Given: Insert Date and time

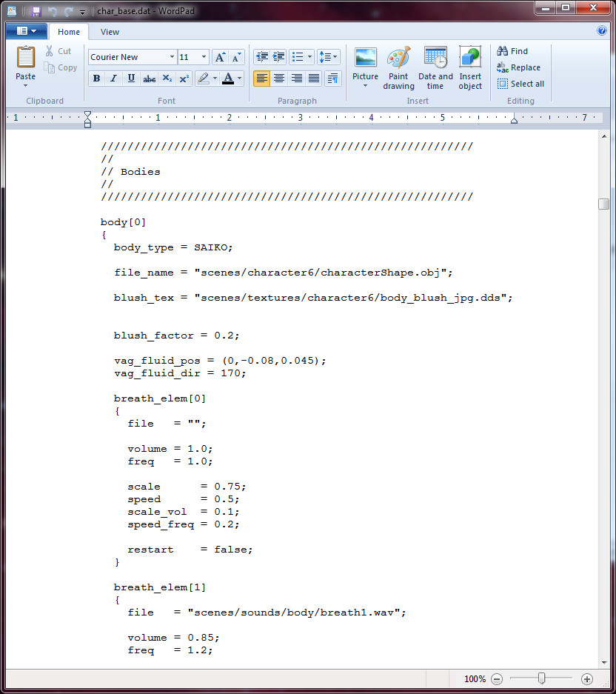Looking at the screenshot, I should 435,67.
